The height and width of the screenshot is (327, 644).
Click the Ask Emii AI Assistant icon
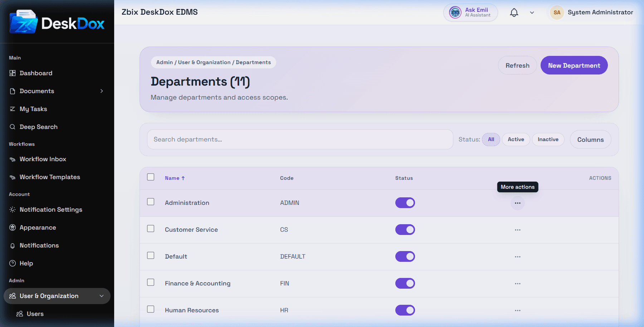pyautogui.click(x=455, y=13)
